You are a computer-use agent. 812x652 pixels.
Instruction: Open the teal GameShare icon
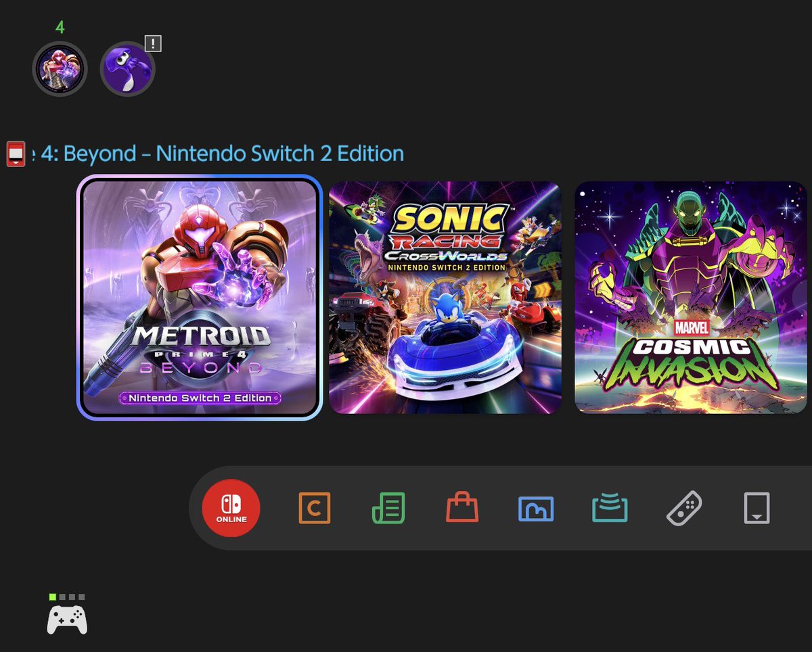point(610,509)
